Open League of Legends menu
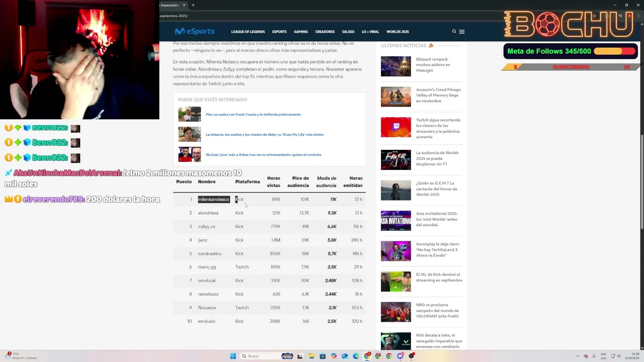The image size is (644, 362). pyautogui.click(x=248, y=32)
